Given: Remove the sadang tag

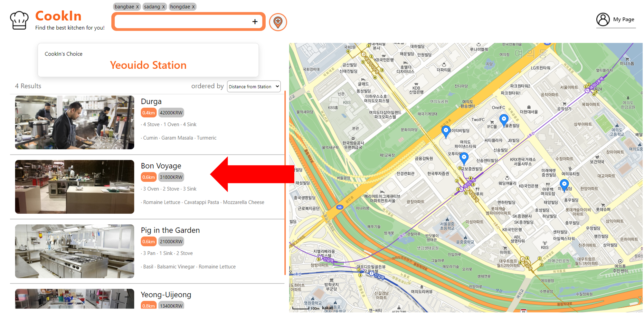Looking at the screenshot, I should click(164, 7).
